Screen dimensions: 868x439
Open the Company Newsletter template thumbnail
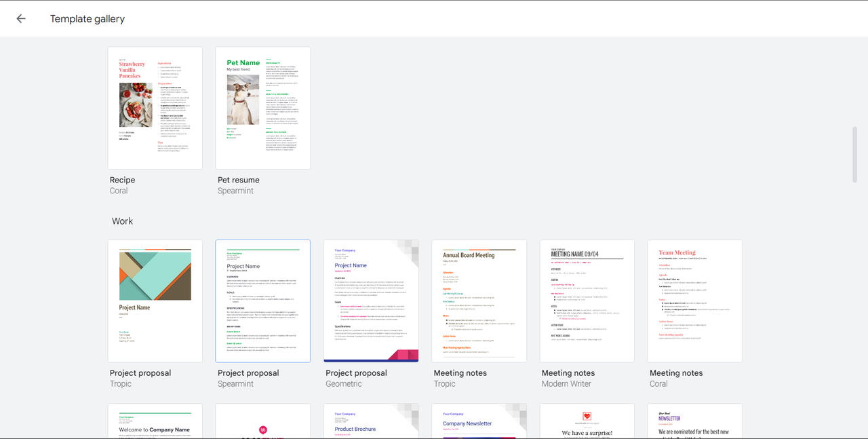479,421
